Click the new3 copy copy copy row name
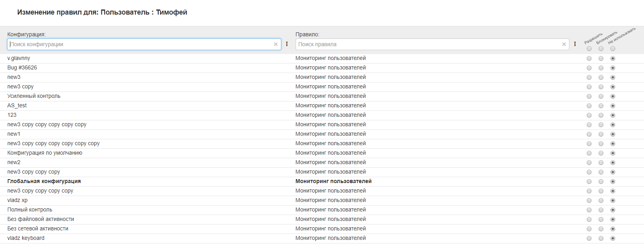The image size is (644, 245). coord(34,172)
